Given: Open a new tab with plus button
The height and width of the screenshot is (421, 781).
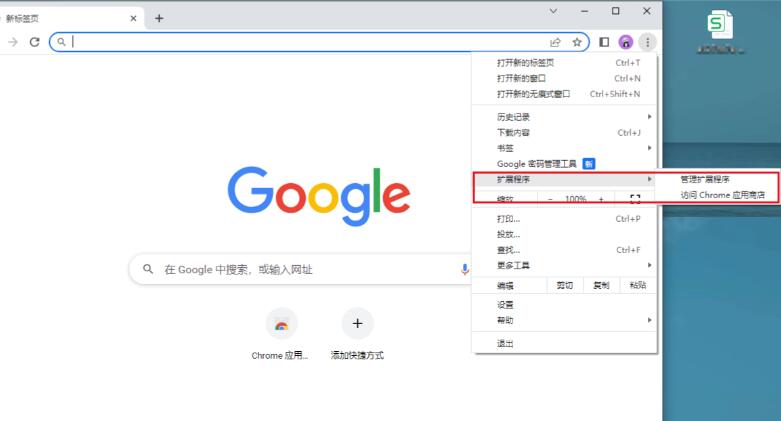Looking at the screenshot, I should 159,18.
